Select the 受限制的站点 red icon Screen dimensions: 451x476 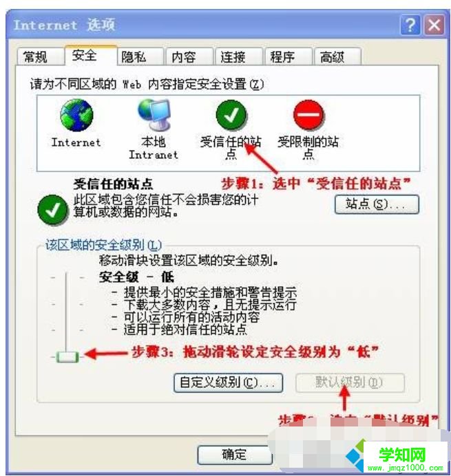coord(308,115)
